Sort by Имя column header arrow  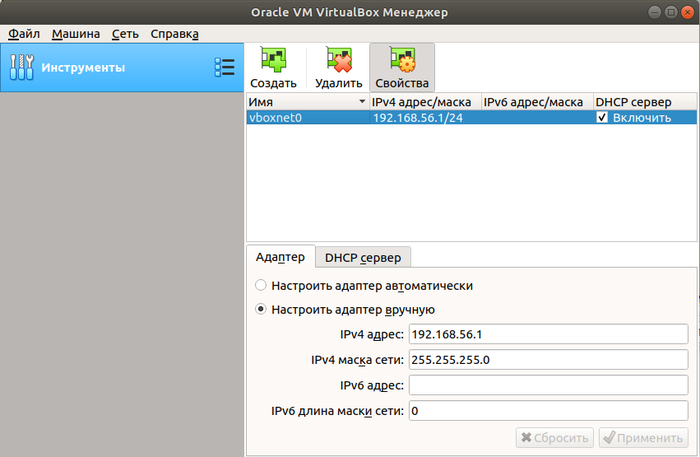tap(361, 102)
